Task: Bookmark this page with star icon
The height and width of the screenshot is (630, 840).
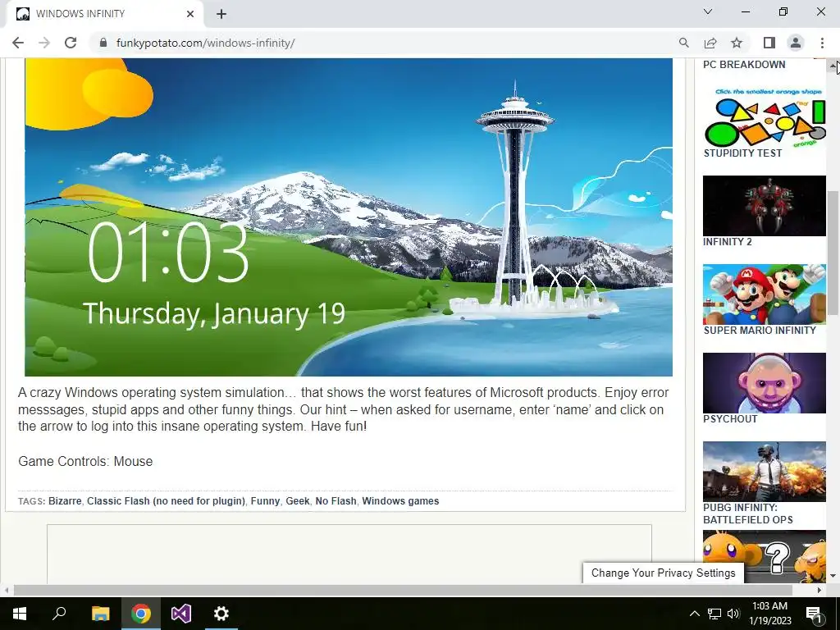Action: [737, 43]
